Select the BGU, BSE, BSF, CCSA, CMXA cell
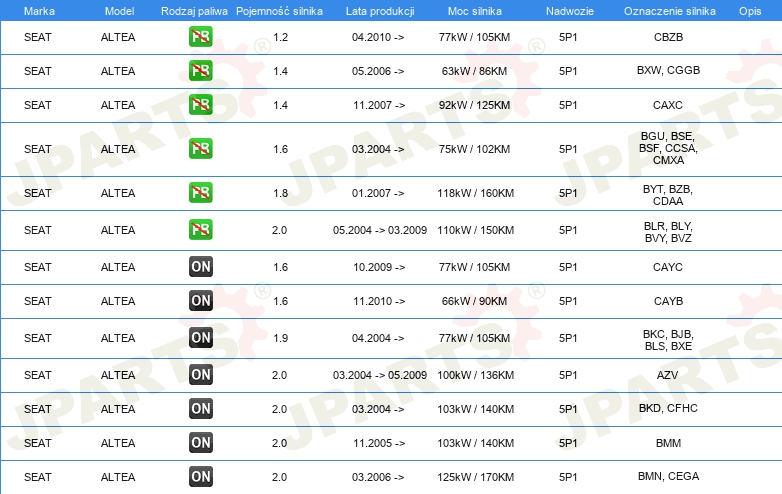Image resolution: width=782 pixels, height=494 pixels. (x=668, y=148)
